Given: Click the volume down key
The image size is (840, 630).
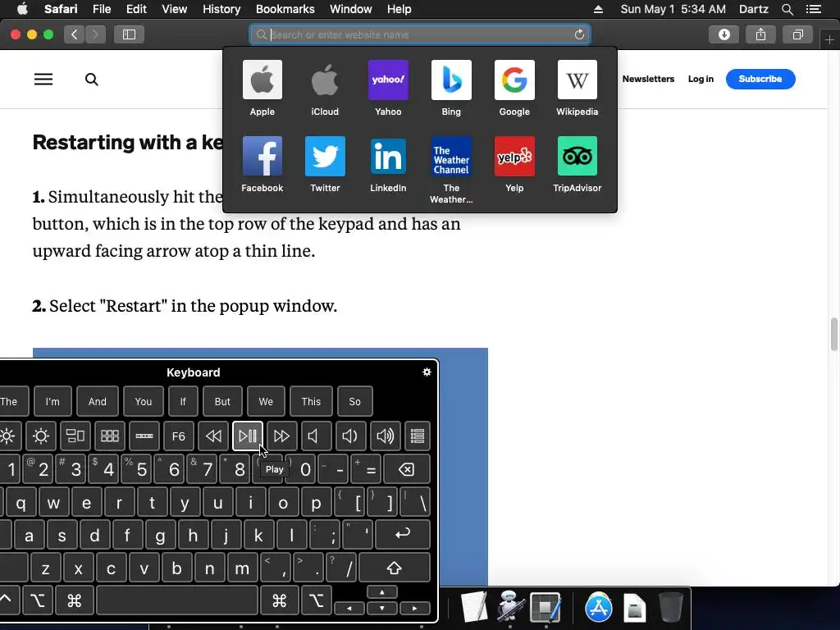Looking at the screenshot, I should [x=350, y=436].
